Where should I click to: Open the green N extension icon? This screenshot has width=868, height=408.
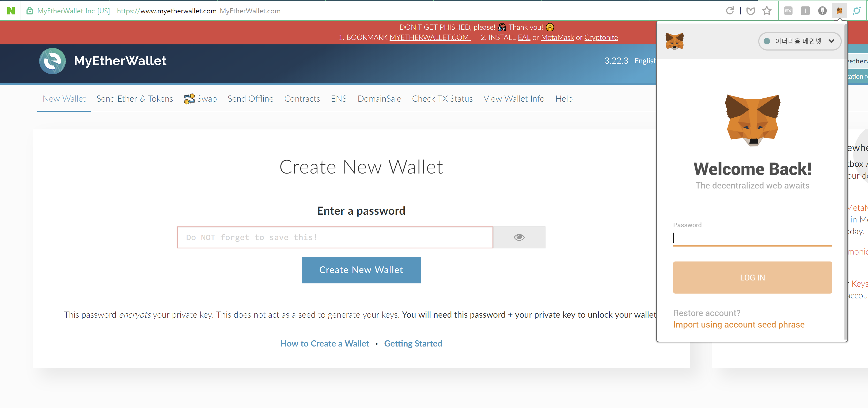coord(11,11)
